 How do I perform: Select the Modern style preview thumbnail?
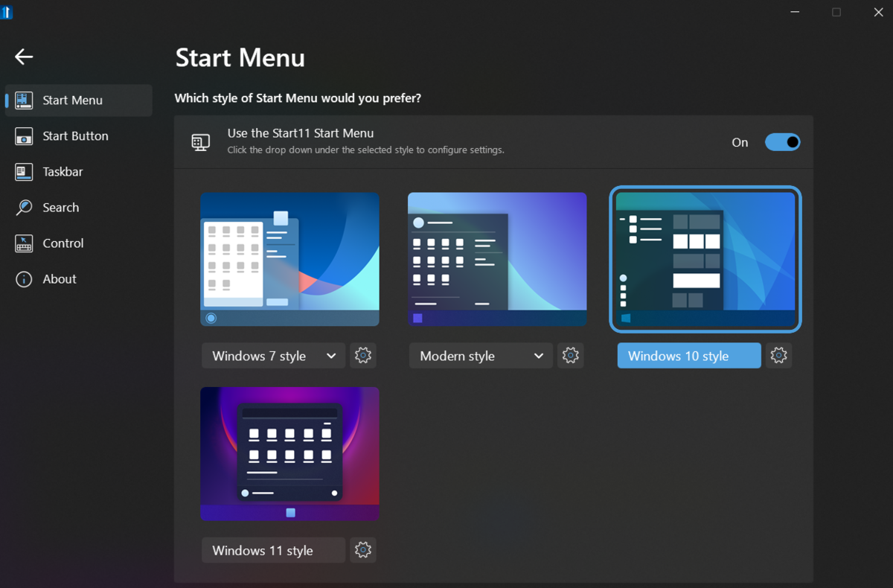[x=497, y=259]
